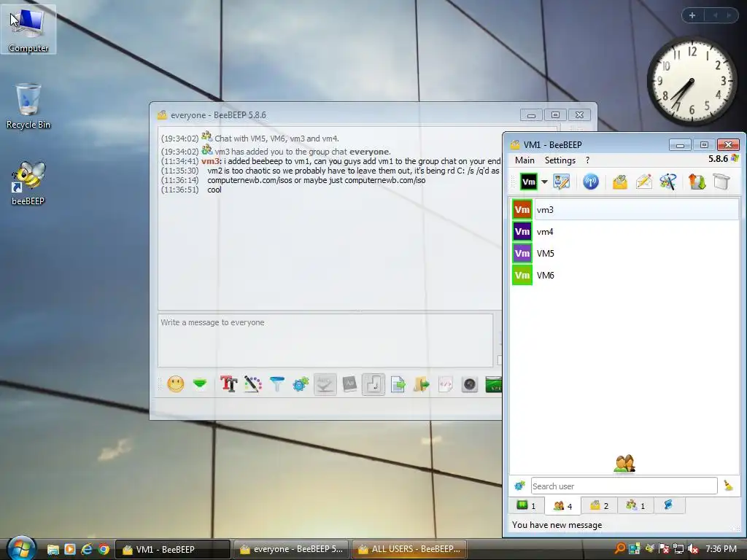This screenshot has height=560, width=747.
Task: Open the file transfer arrows icon
Action: 697,182
